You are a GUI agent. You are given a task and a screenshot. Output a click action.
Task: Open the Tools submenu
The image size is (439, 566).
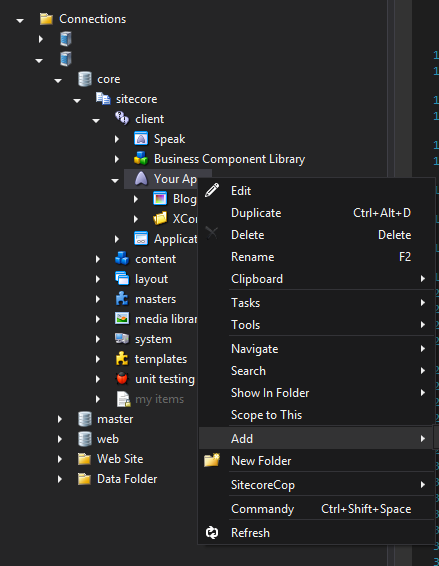pos(316,325)
